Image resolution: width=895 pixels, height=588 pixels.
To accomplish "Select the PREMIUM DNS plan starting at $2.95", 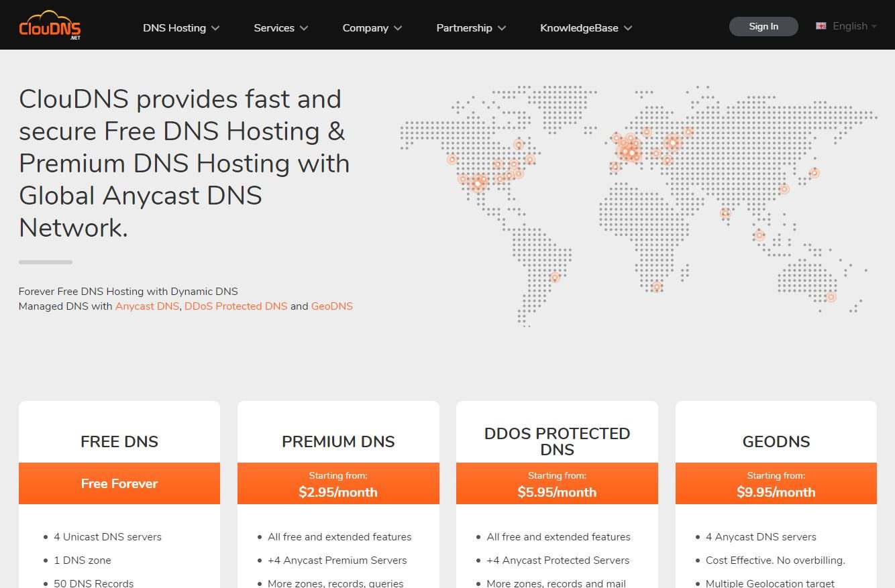I will (338, 483).
